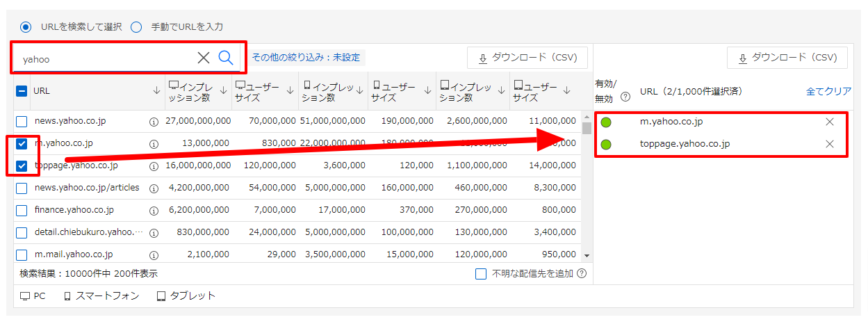Remove m.yahoo.co.jp from selected list
Screen dimensions: 868x324
pos(829,122)
